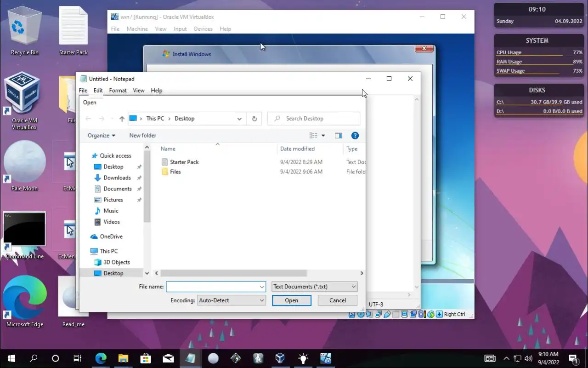Image resolution: width=588 pixels, height=368 pixels.
Task: Click VirtualBox mouse integration status icon
Action: pyautogui.click(x=431, y=315)
